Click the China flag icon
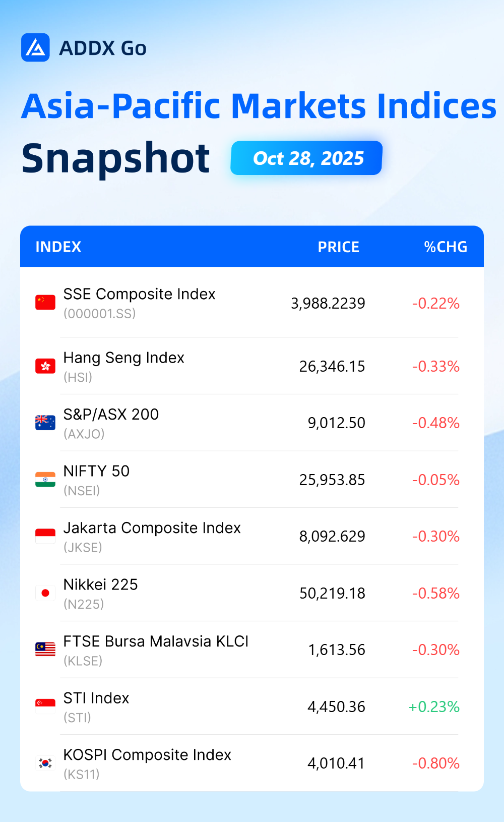 click(x=45, y=303)
